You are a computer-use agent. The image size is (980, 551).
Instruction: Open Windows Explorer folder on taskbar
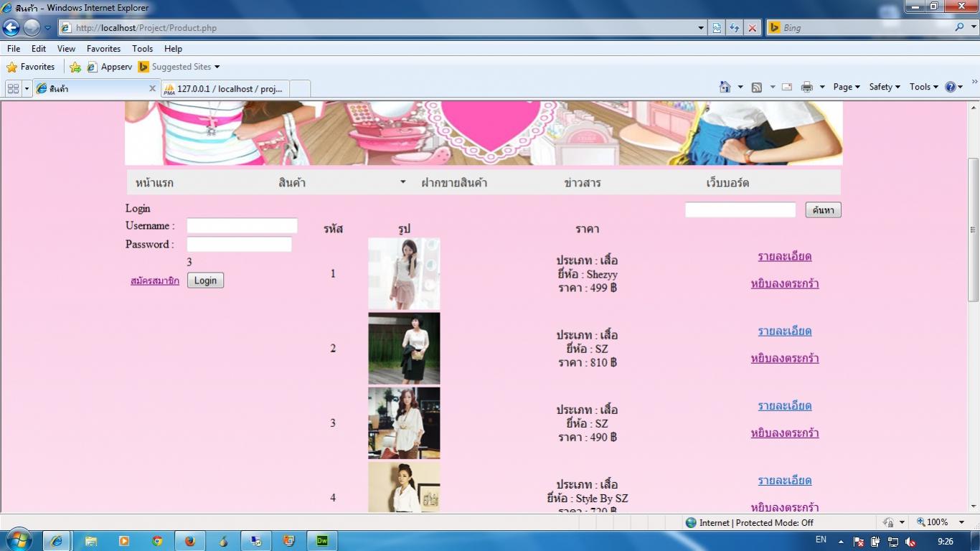91,541
